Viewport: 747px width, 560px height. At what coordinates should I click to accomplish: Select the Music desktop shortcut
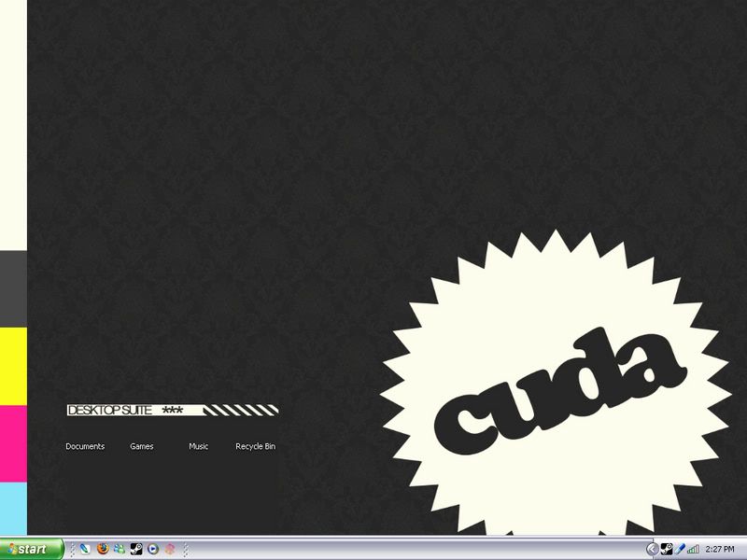coord(198,446)
